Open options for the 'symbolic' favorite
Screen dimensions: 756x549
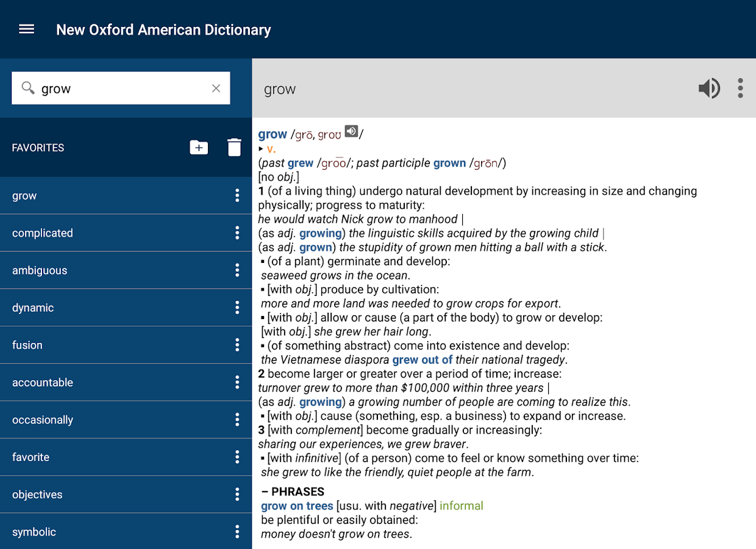[237, 532]
